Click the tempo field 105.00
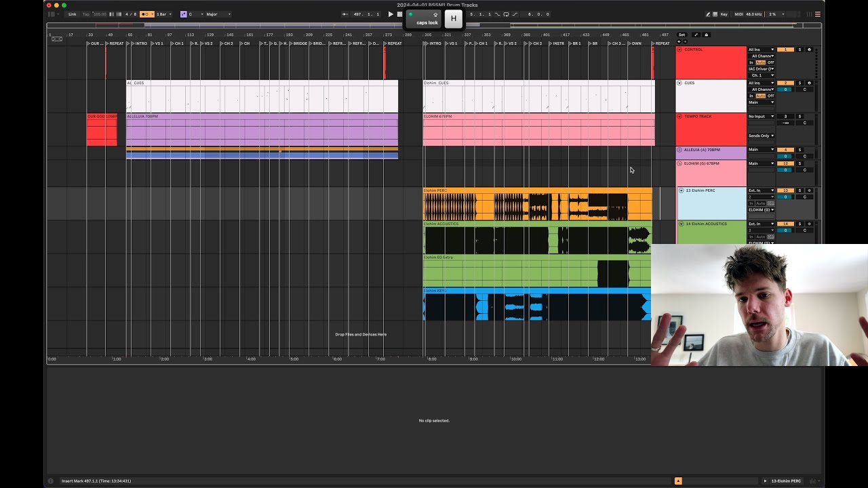Viewport: 868px width, 488px height. pos(99,14)
